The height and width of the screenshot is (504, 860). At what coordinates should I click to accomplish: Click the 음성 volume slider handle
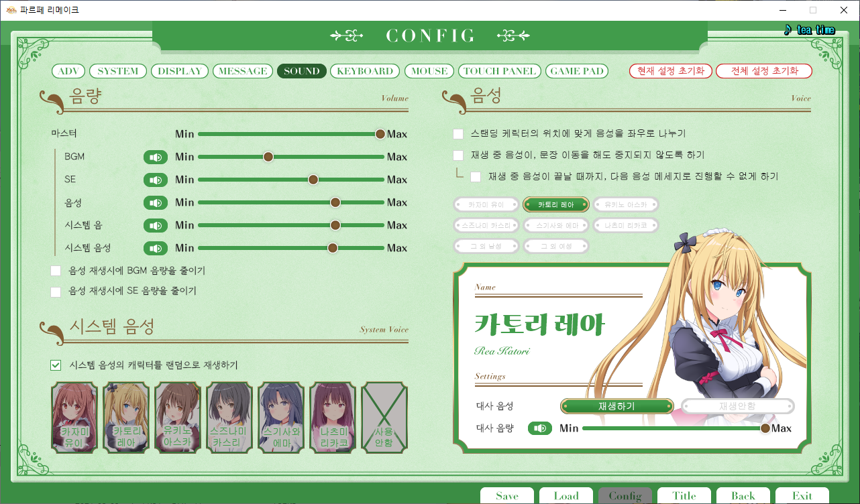[x=335, y=202]
